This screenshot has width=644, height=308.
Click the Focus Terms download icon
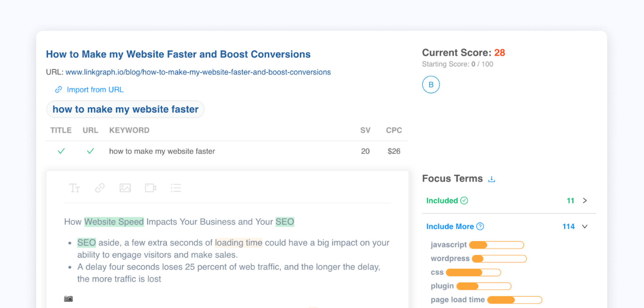(x=492, y=179)
